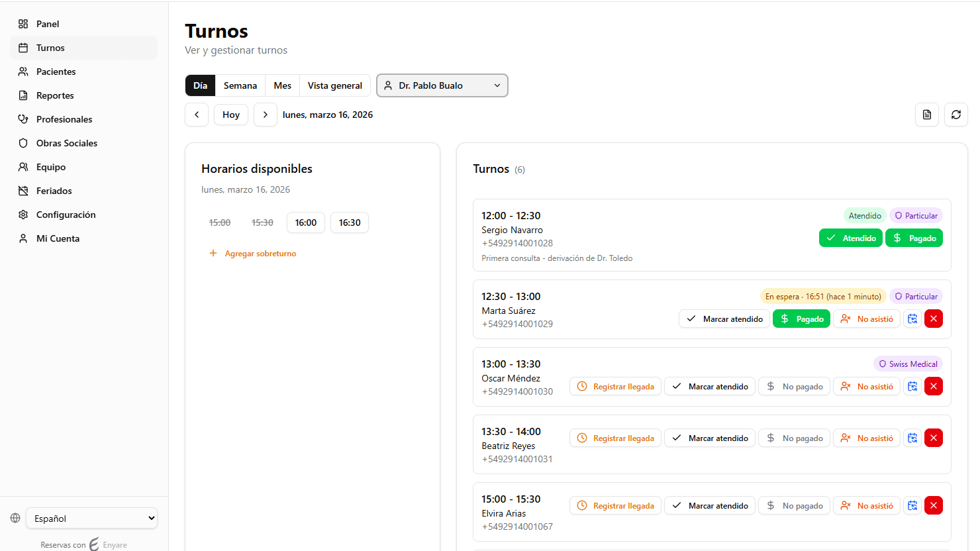Click the globe icon near the language selector
The width and height of the screenshot is (980, 551).
15,518
